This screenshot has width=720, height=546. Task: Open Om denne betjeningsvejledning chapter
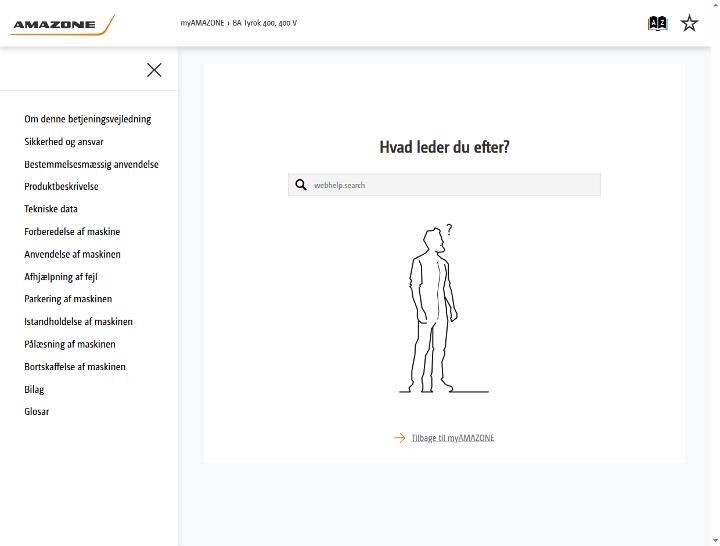click(88, 119)
